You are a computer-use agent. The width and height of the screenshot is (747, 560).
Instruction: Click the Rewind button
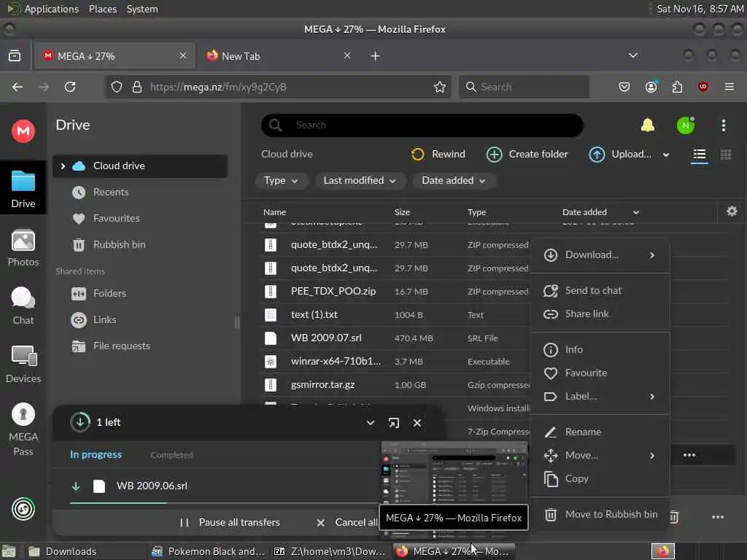click(x=438, y=154)
